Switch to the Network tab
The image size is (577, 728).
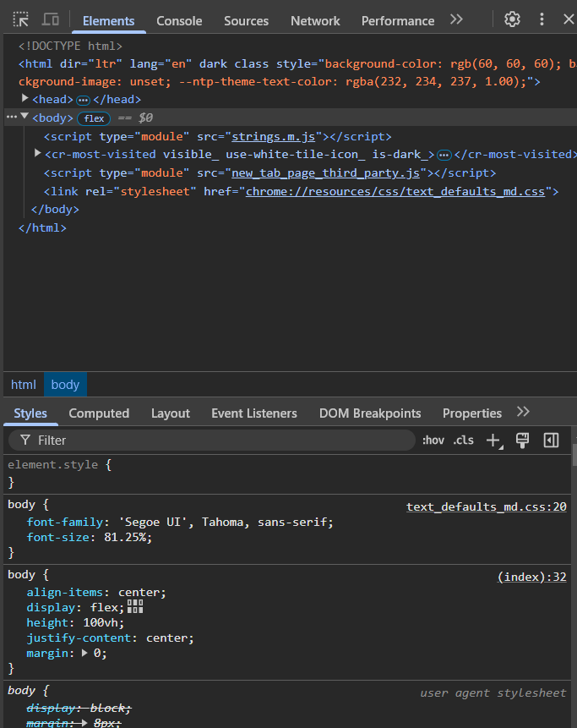(315, 21)
